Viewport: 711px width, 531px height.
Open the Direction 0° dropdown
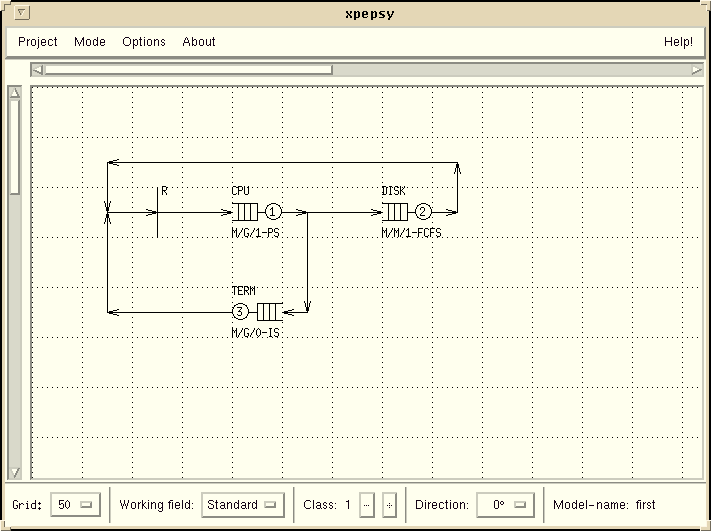pyautogui.click(x=505, y=505)
